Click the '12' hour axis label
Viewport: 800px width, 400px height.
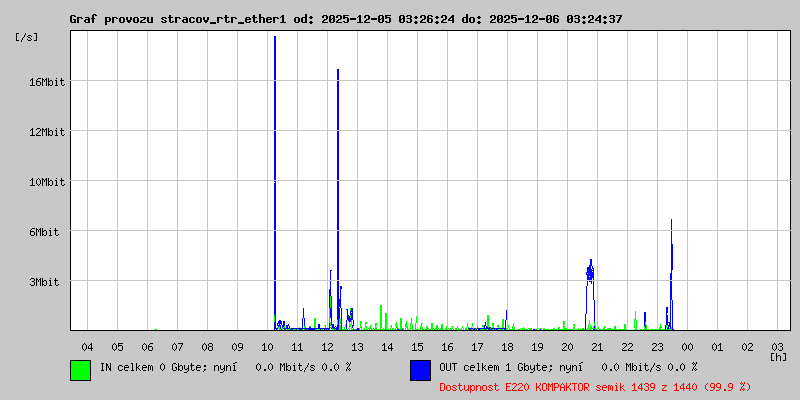[327, 347]
